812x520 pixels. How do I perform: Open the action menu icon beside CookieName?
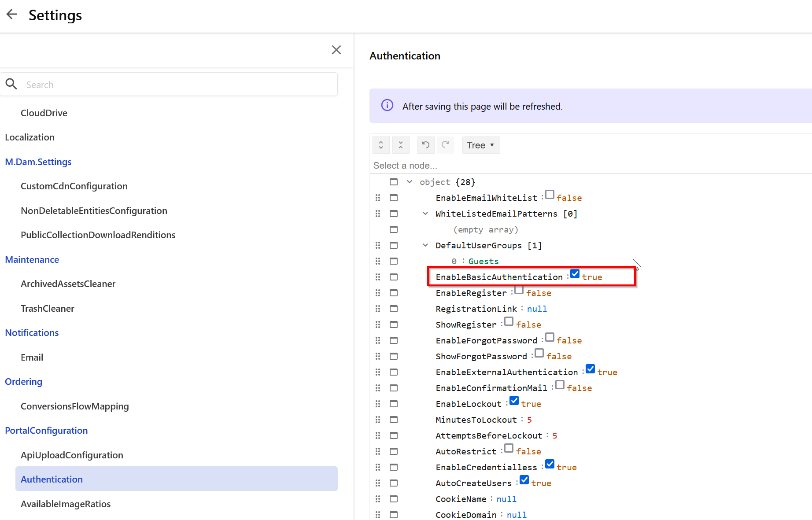[x=394, y=499]
